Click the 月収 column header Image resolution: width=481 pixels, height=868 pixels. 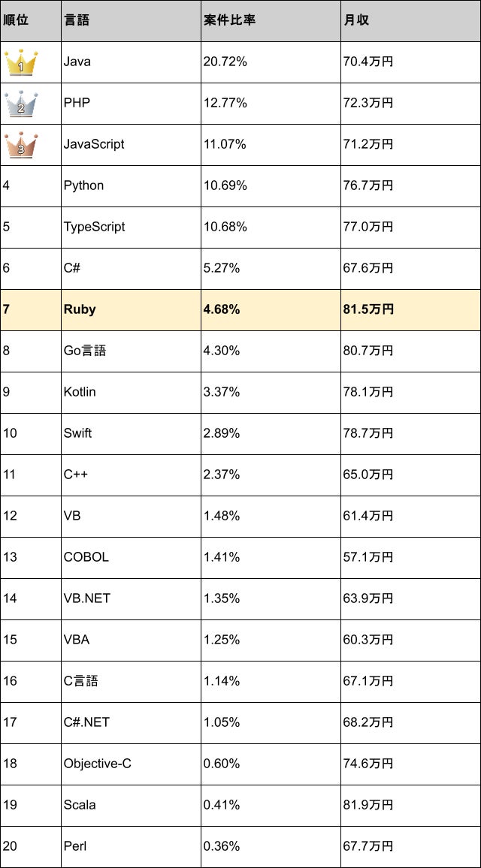pos(357,20)
